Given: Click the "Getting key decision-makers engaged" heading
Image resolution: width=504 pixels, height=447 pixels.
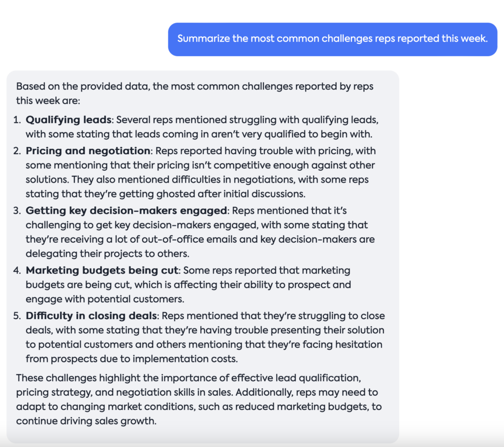Looking at the screenshot, I should point(126,211).
